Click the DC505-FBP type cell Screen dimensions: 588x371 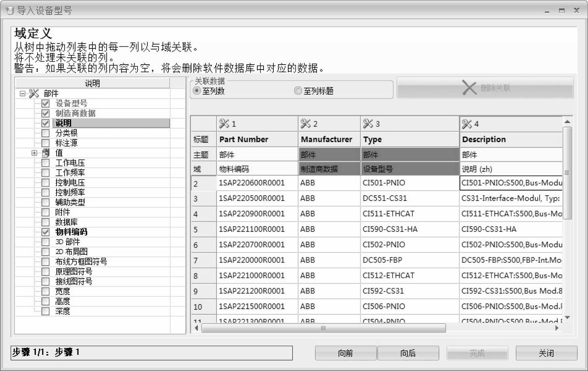(410, 260)
